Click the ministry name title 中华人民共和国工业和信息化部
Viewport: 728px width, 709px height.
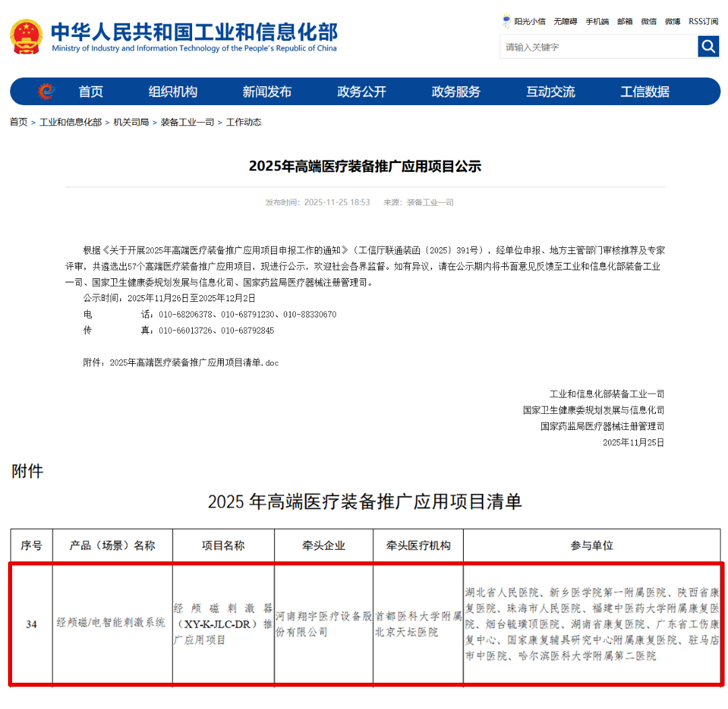[194, 32]
